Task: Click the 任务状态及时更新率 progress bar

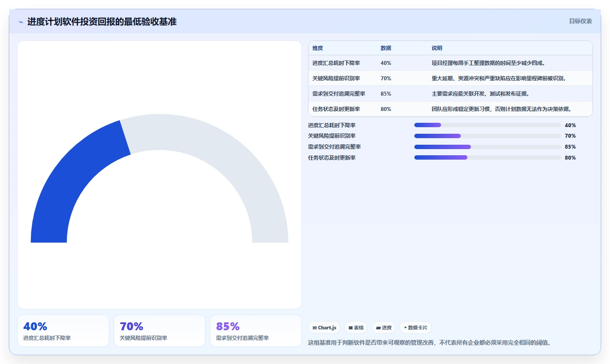Action: coord(488,157)
